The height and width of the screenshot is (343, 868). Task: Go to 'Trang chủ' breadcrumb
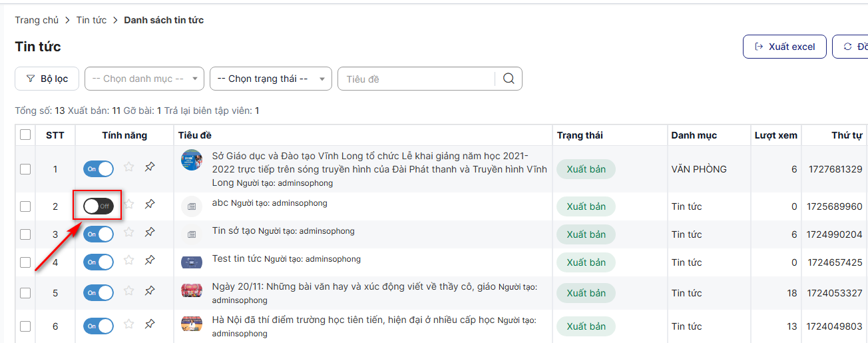pyautogui.click(x=37, y=20)
